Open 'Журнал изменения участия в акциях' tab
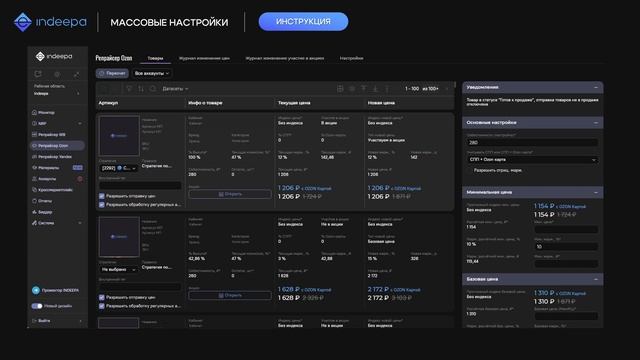 point(284,58)
